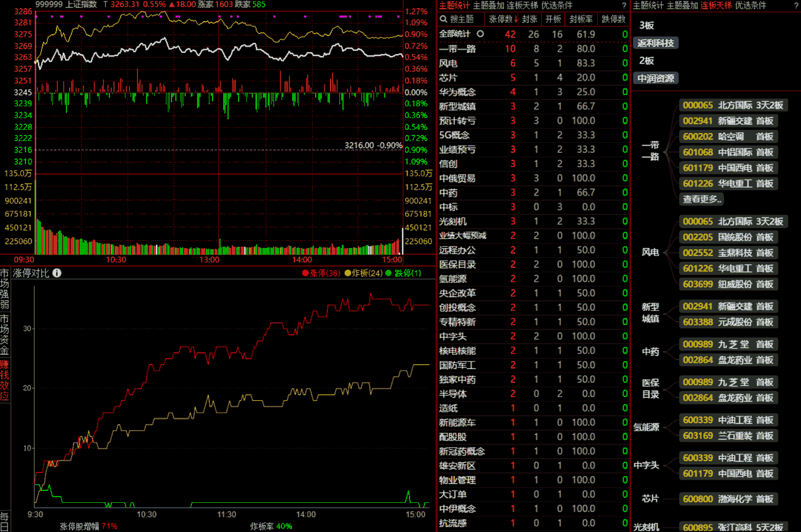Screen dimensions: 801x532
Task: Open the 返利科技 stock under 3板
Action: pyautogui.click(x=656, y=43)
